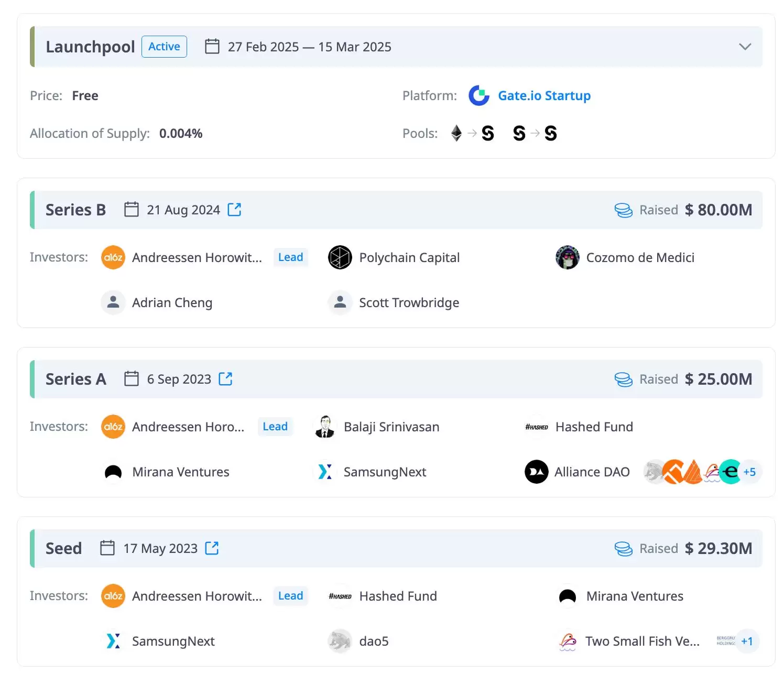Open dao5 investor in Seed round
Screen dimensions: 784x674
pyautogui.click(x=374, y=642)
